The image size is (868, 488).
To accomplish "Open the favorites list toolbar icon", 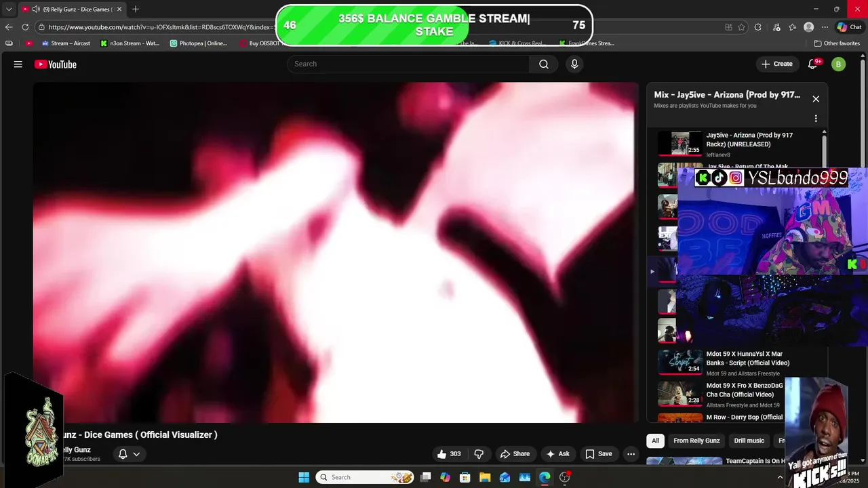I will [792, 27].
